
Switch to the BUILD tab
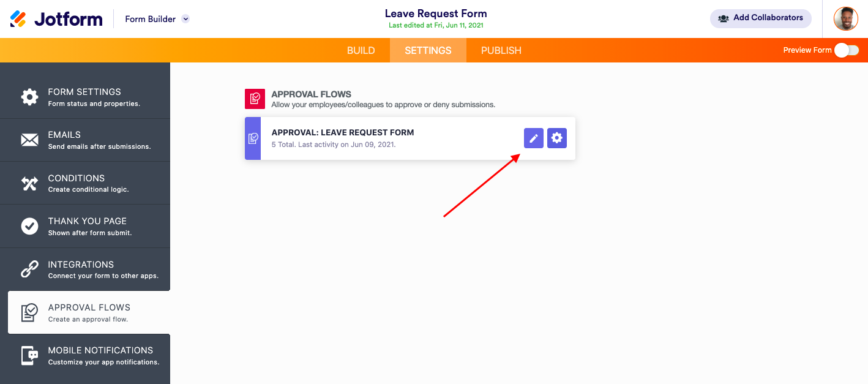click(361, 50)
